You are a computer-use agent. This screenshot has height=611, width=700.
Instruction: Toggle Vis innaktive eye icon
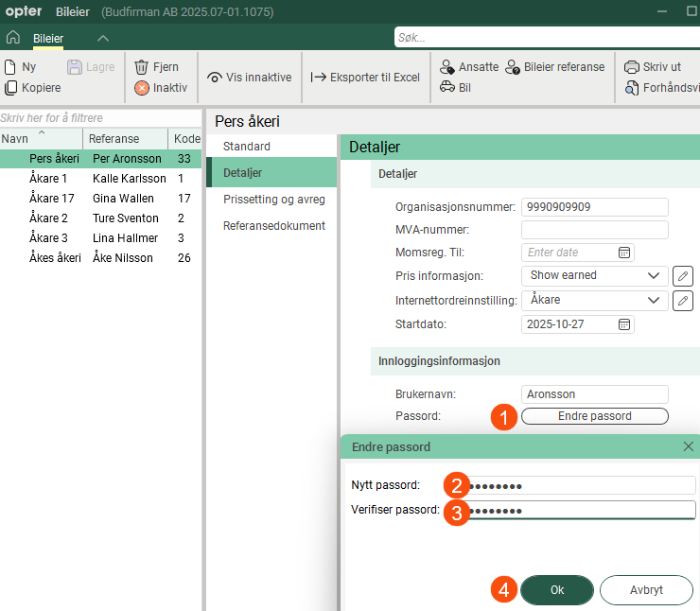click(x=249, y=78)
